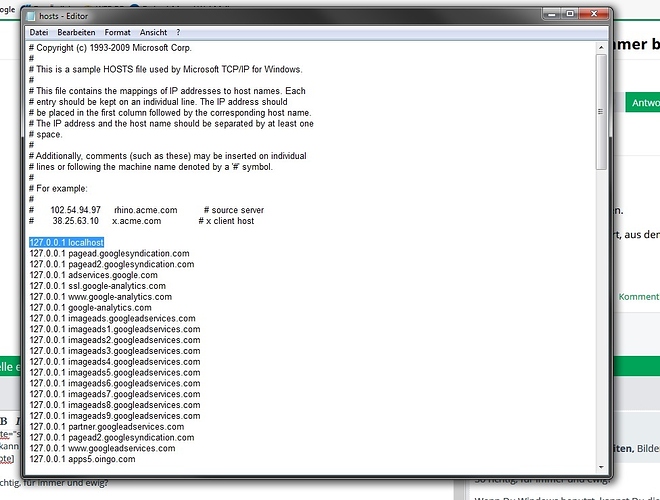Click the line '127.0.0.1 imageads.googleadservices.com'
Image resolution: width=660 pixels, height=500 pixels.
tap(112, 318)
